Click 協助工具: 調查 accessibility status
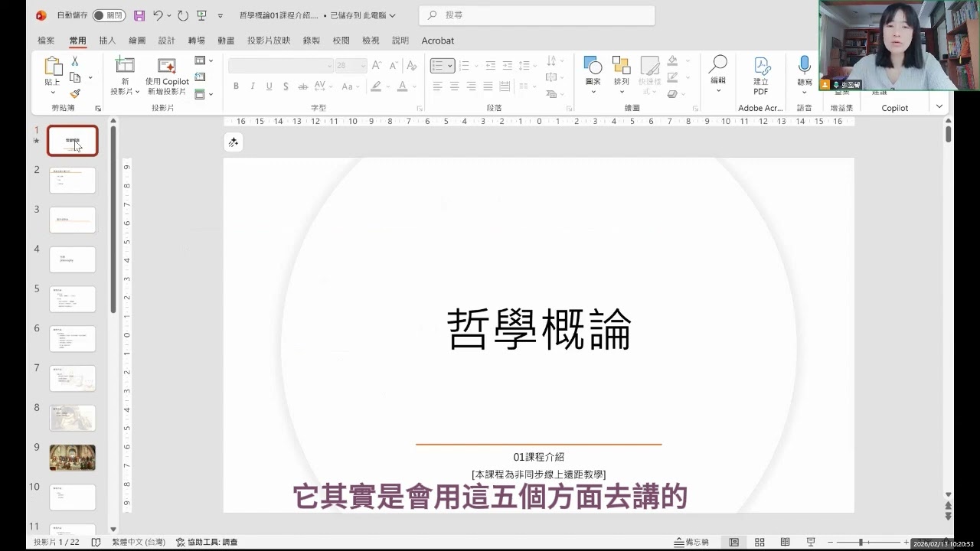Screen dimensions: 980x551 tap(207, 542)
